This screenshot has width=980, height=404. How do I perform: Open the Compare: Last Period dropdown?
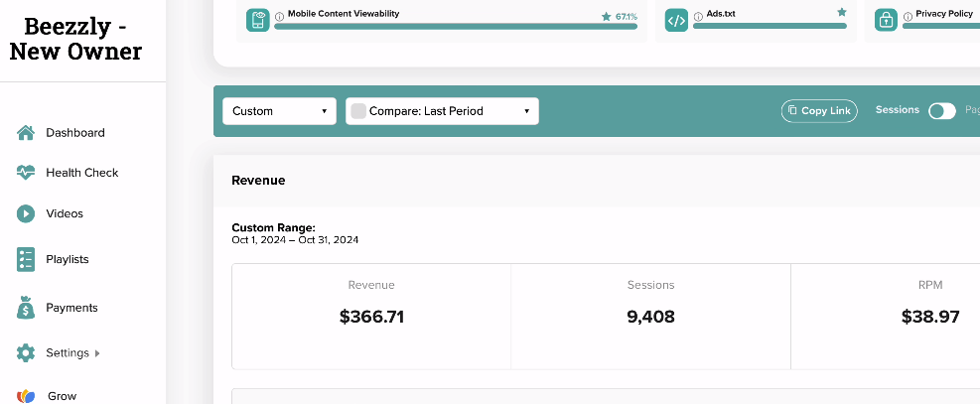443,111
